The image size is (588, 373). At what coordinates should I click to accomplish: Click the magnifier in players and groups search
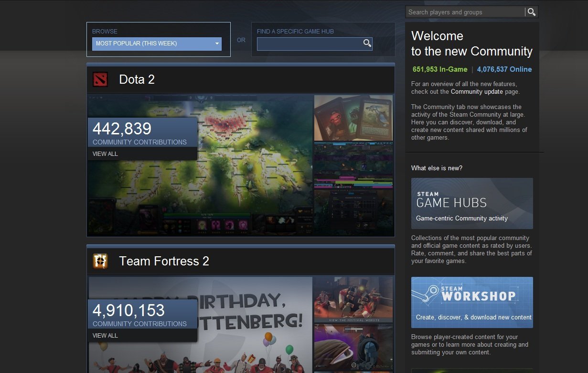pos(531,12)
